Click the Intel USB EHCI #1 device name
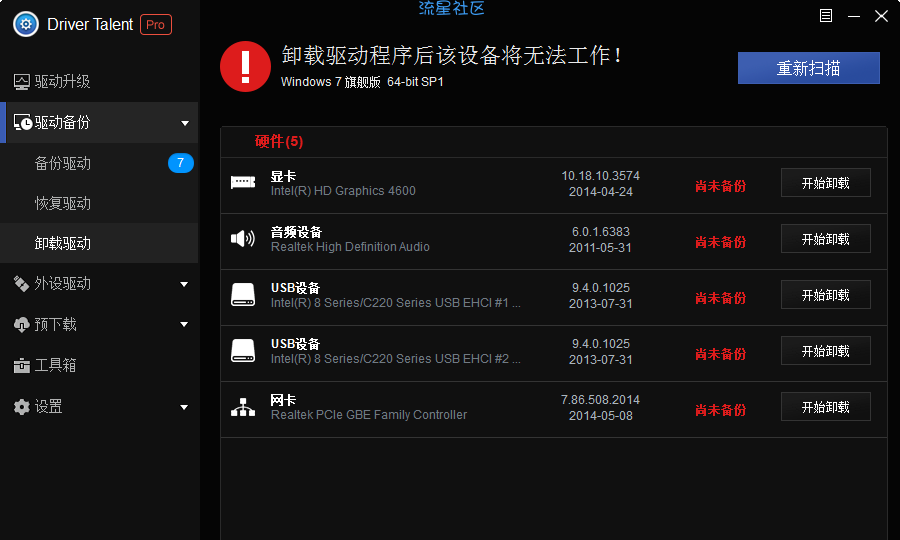 (x=395, y=303)
